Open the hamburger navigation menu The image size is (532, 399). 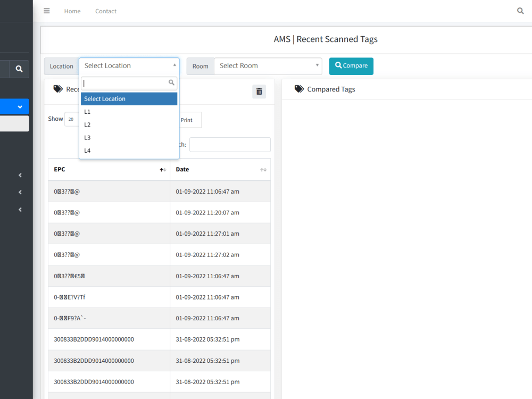46,11
